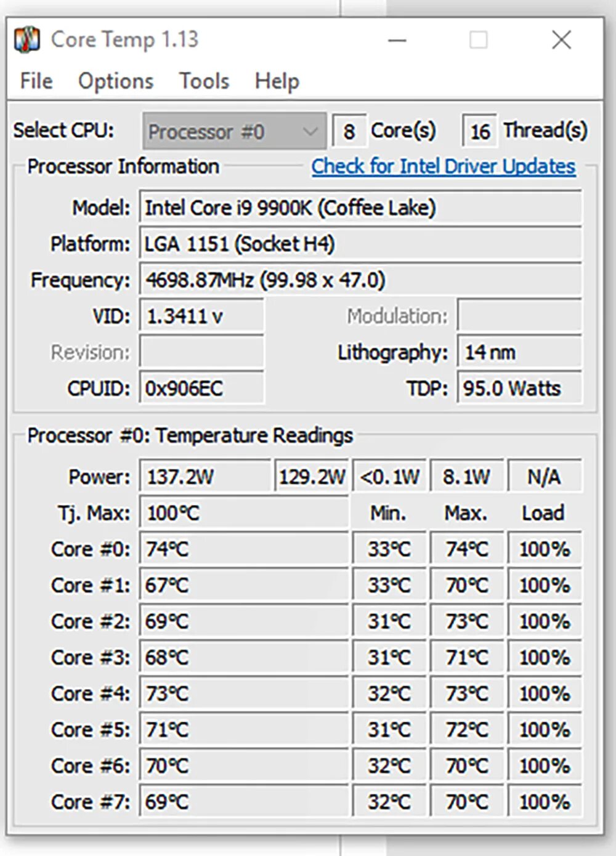
Task: Click Core #2 current temperature 69°C
Action: click(244, 621)
